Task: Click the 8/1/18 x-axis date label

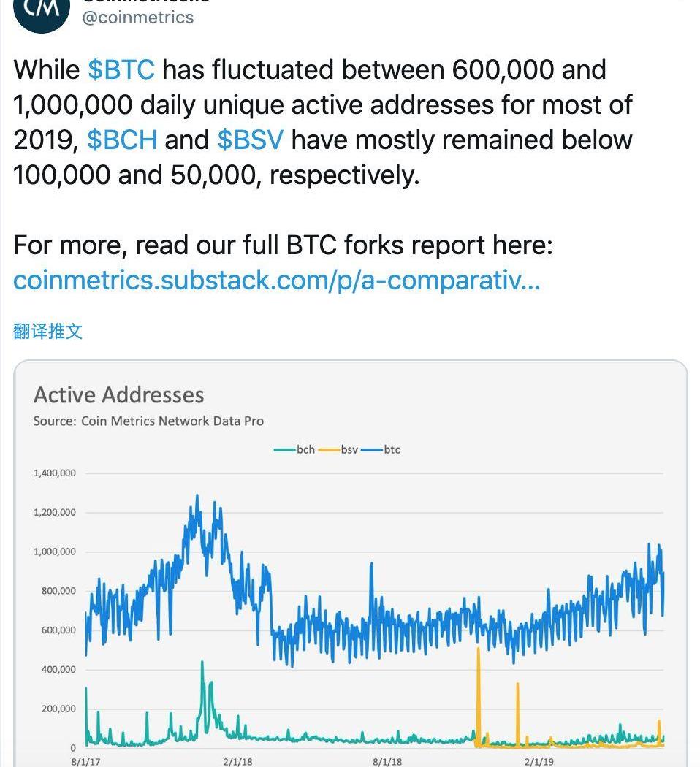Action: (x=387, y=762)
